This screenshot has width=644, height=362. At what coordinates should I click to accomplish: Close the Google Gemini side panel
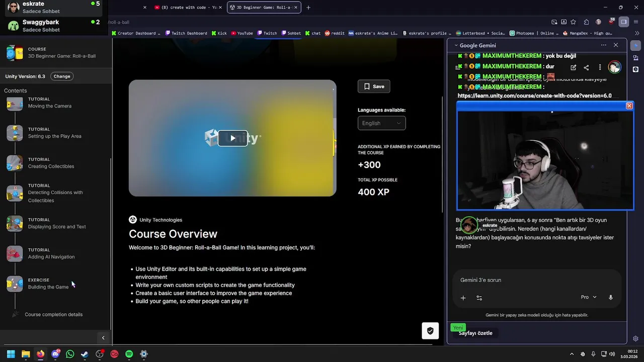tap(616, 45)
